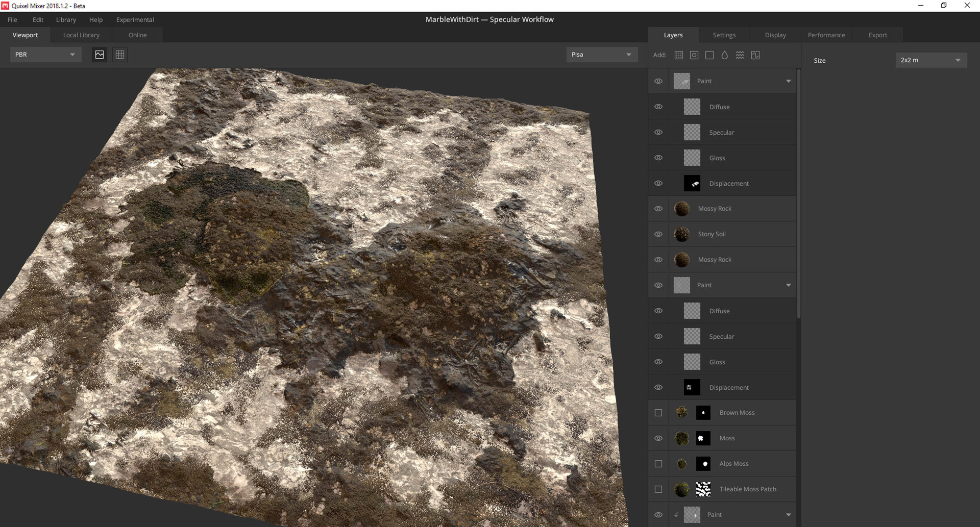
Task: Switch to the Online library tab
Action: coord(137,35)
